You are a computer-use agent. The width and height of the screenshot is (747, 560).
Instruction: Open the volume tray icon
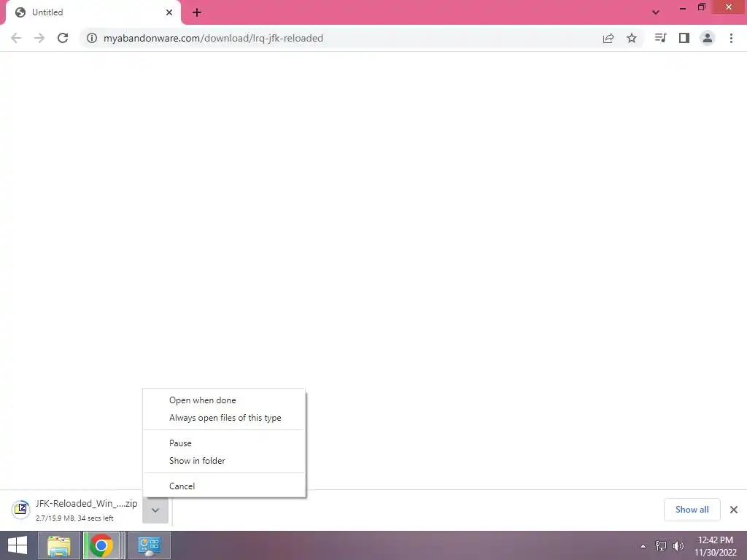click(678, 546)
